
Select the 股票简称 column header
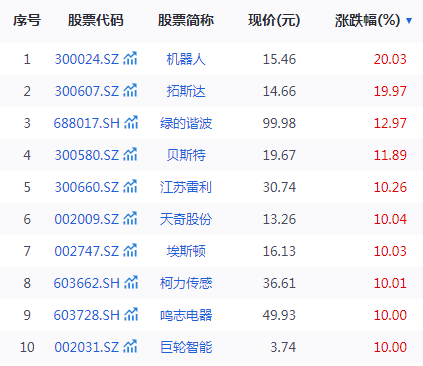186,20
